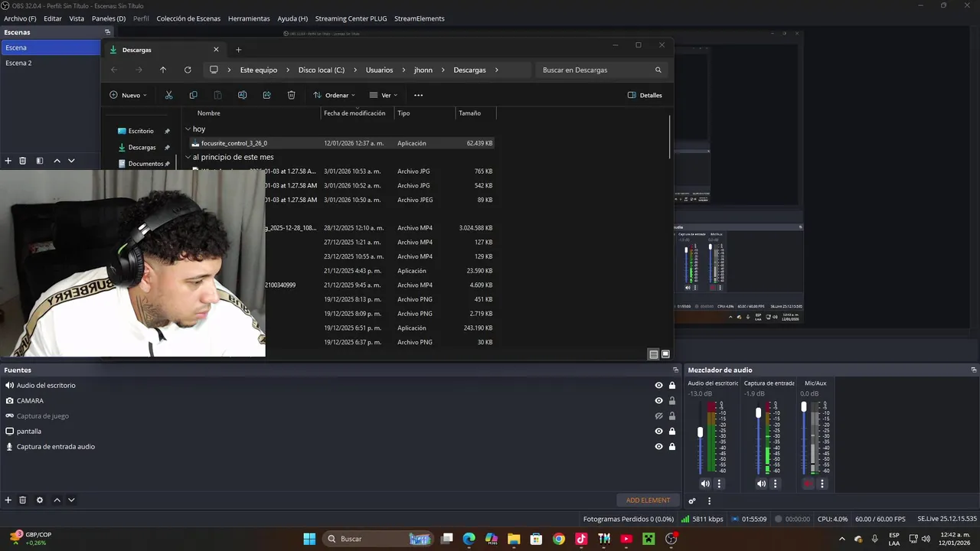This screenshot has height=551, width=980.
Task: Show the Captura de juego source
Action: (x=658, y=416)
